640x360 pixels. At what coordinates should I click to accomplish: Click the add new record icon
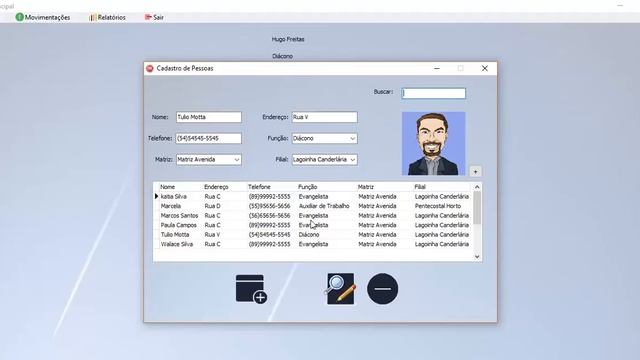[251, 289]
